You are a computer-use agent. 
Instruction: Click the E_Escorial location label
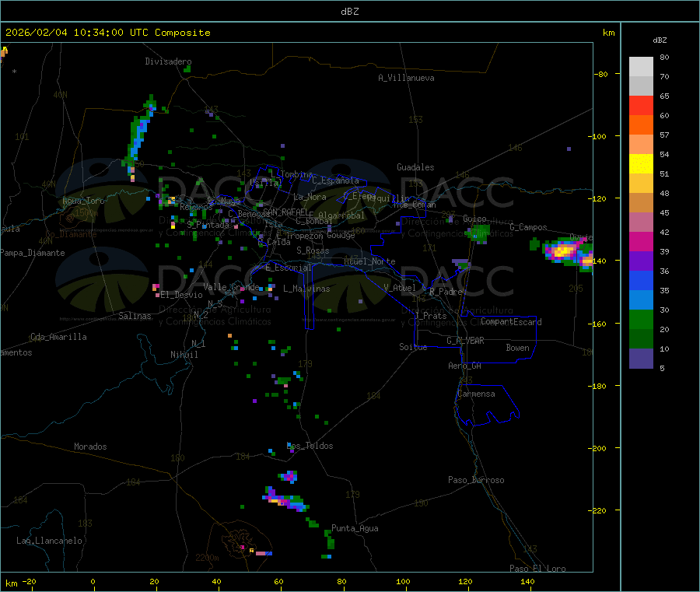[x=289, y=268]
